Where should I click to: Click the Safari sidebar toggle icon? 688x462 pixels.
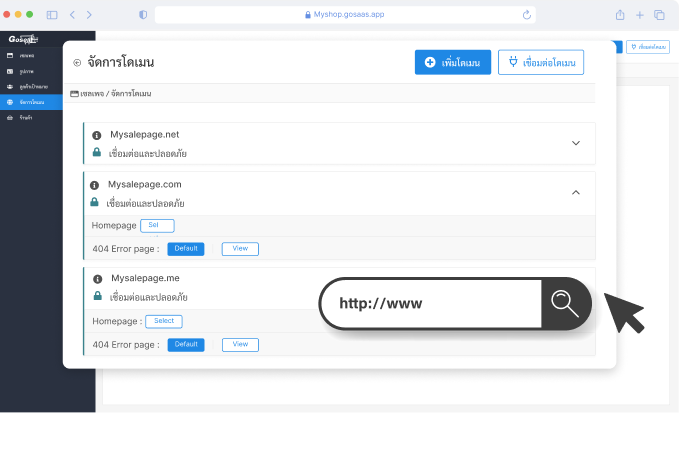coord(52,15)
